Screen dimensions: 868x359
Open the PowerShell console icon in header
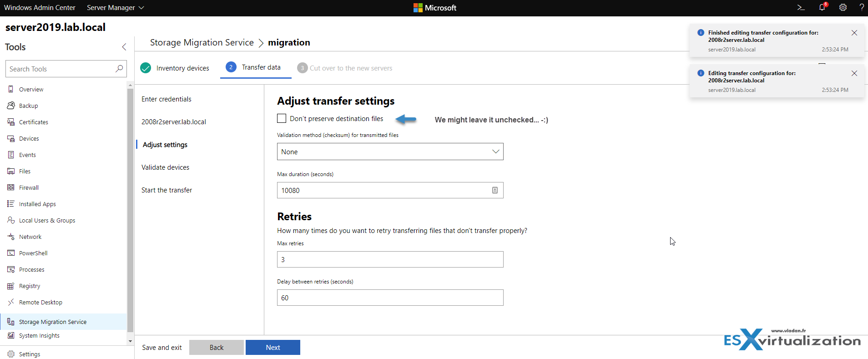(x=801, y=8)
